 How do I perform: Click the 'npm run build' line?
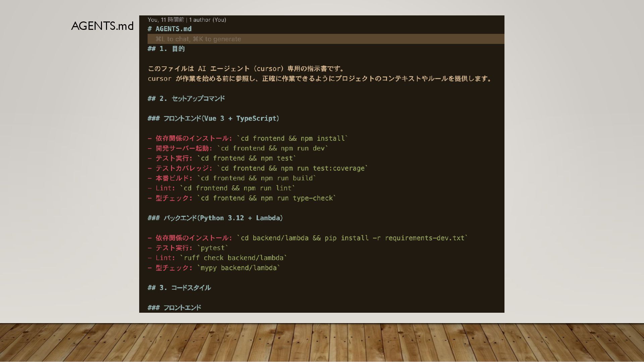[x=232, y=178]
